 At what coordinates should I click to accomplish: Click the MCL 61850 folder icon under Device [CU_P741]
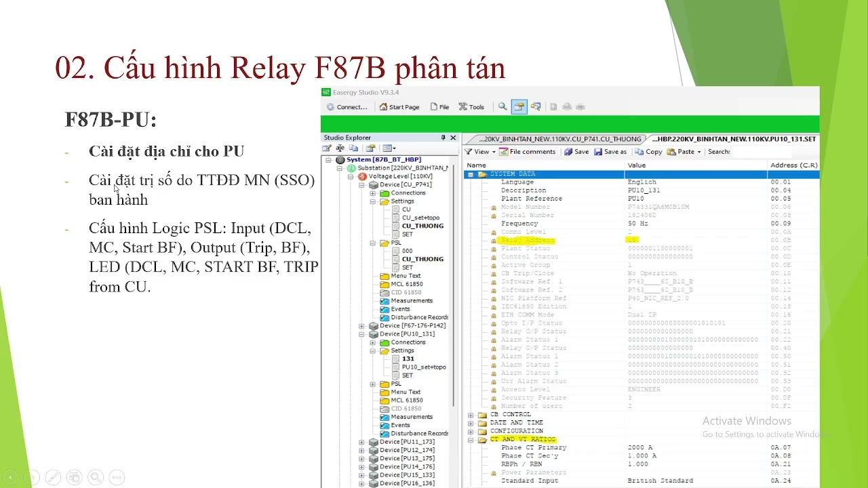[384, 285]
